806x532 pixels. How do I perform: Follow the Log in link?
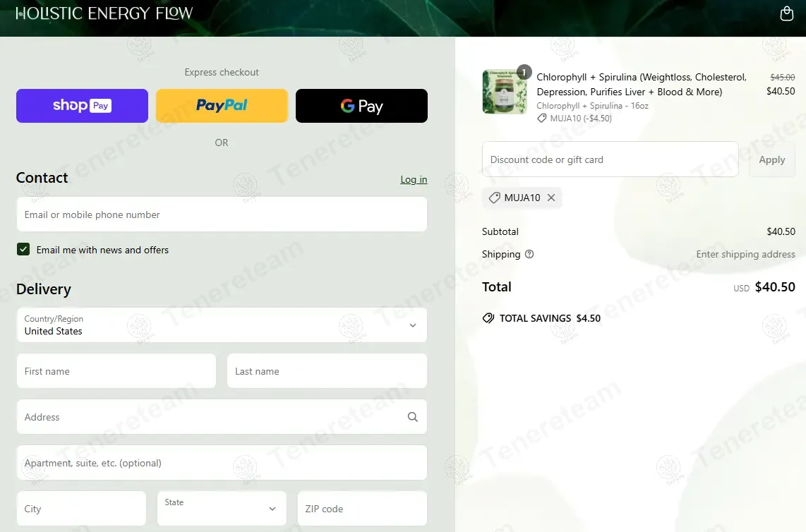[x=414, y=179]
